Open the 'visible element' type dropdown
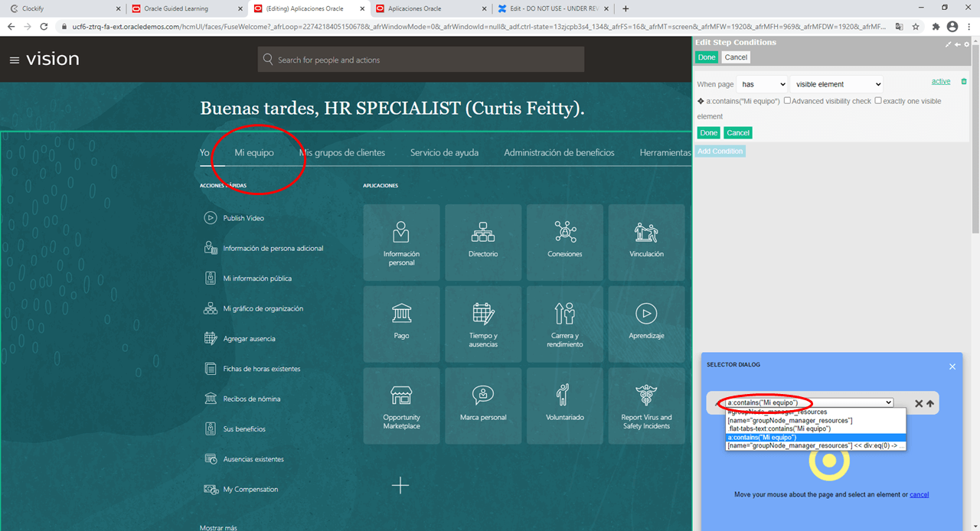This screenshot has height=531, width=980. coord(837,84)
